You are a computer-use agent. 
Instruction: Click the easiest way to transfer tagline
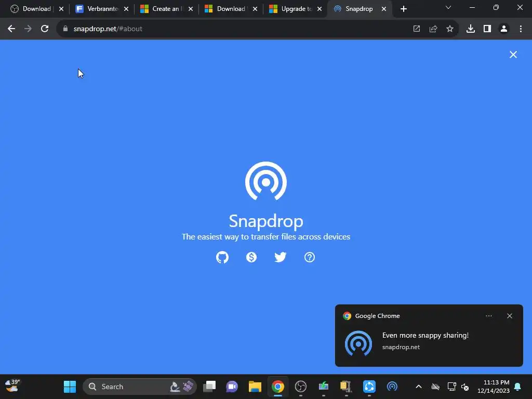[x=266, y=237]
